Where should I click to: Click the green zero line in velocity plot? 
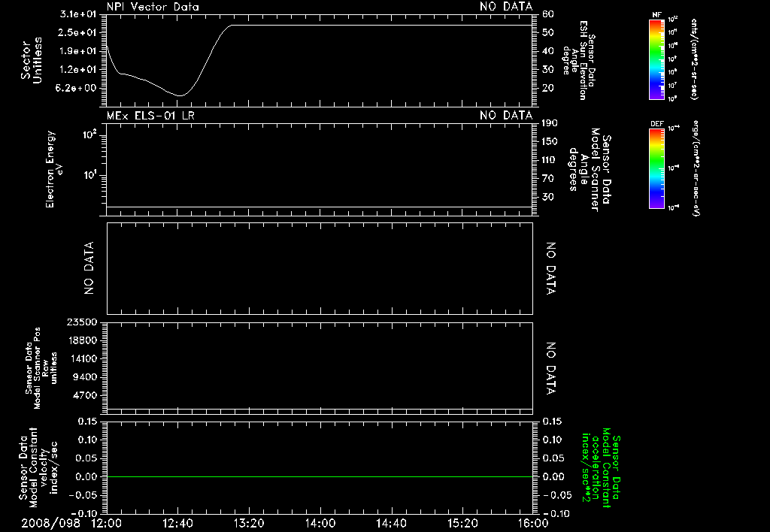click(320, 476)
